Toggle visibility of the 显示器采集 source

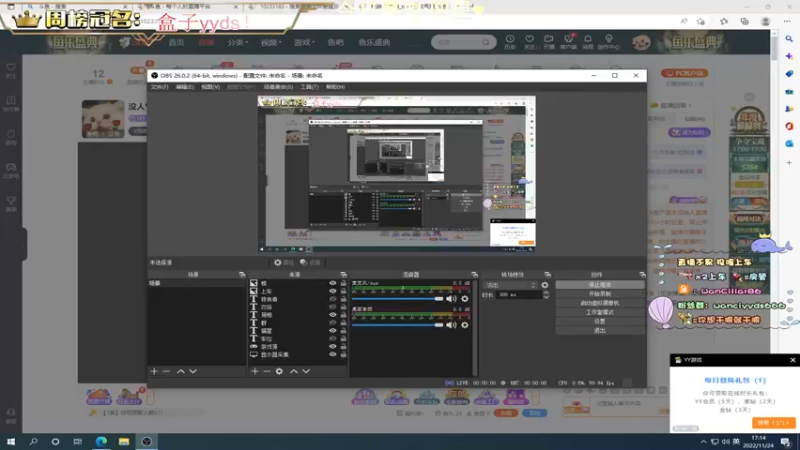click(333, 354)
